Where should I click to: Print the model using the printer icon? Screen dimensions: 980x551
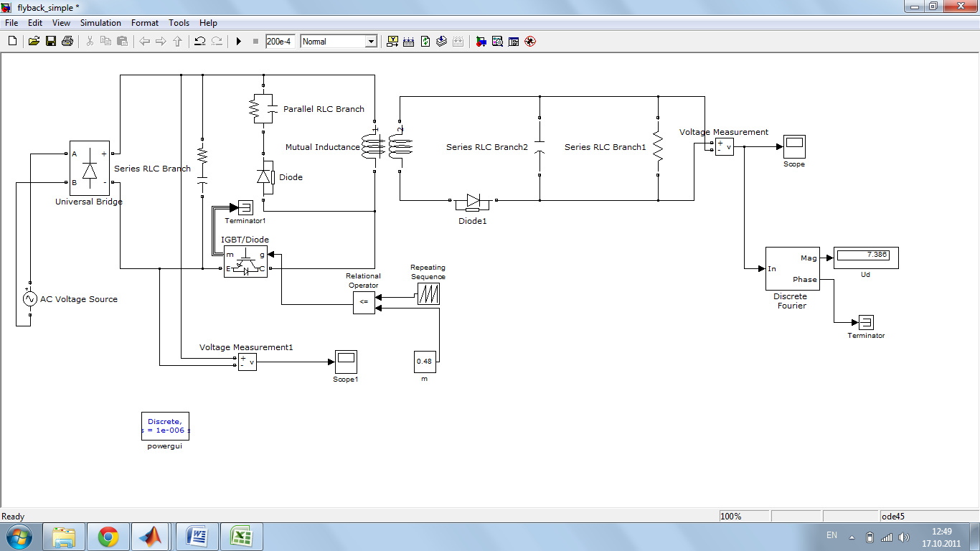(x=67, y=42)
